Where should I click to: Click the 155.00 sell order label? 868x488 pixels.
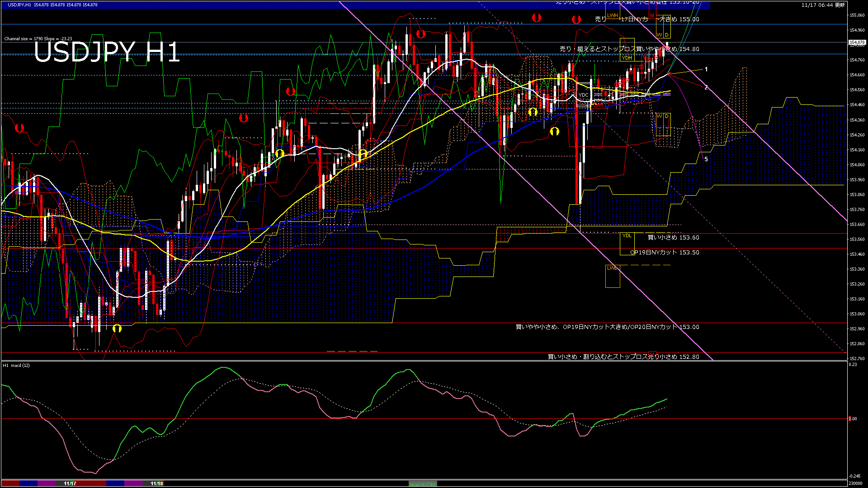point(646,19)
